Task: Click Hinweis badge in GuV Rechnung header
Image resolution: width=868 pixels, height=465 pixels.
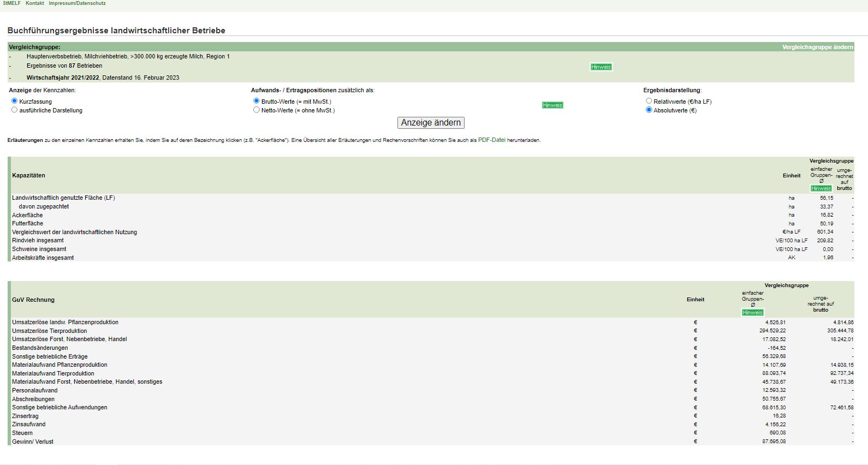Action: (x=752, y=313)
